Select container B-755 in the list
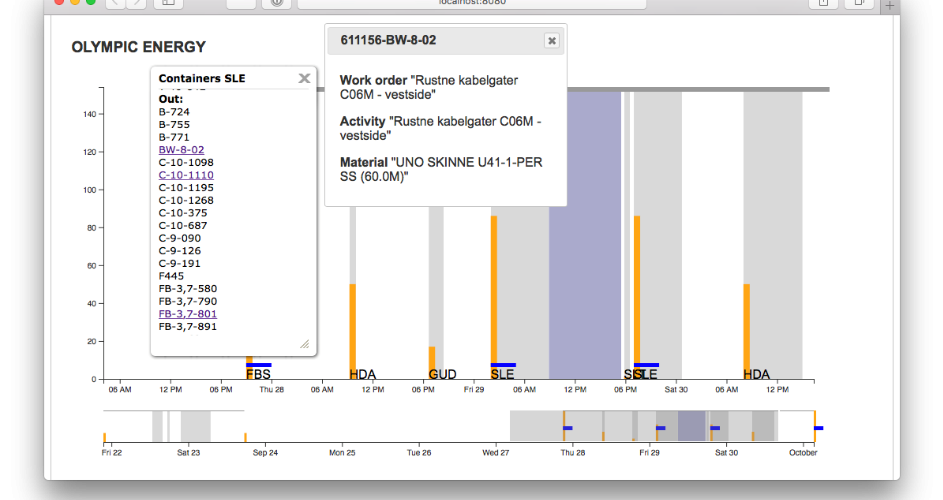943x500 pixels. coord(174,125)
